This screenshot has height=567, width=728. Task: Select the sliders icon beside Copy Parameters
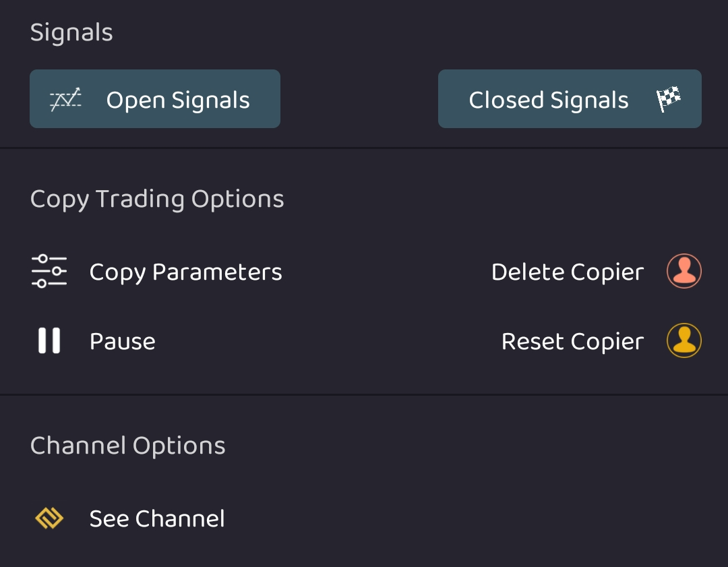point(49,271)
